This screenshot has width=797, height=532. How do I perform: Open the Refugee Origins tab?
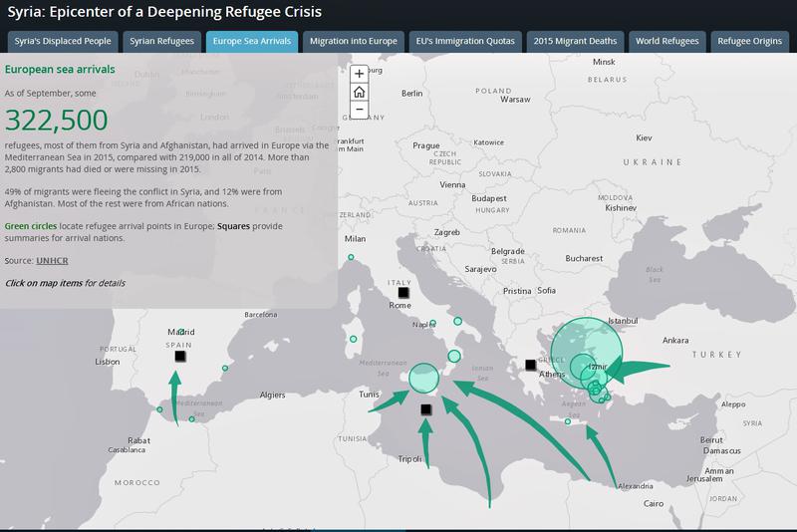click(x=752, y=42)
